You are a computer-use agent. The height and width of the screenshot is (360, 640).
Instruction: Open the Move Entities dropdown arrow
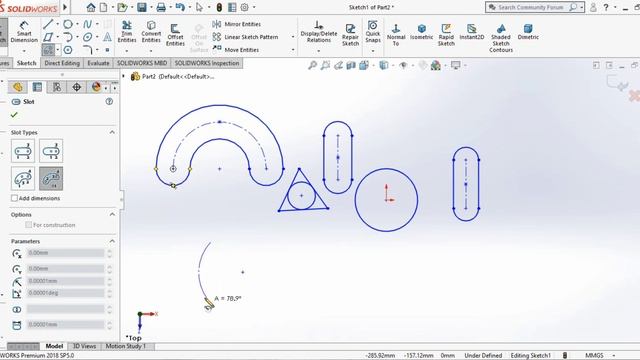coord(293,50)
